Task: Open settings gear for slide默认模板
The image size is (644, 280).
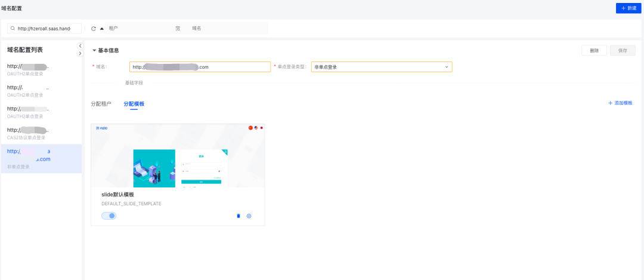Action: 249,216
